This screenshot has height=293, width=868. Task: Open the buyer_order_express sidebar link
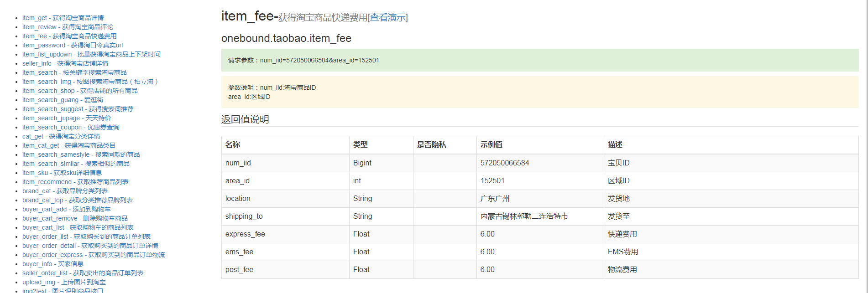[94, 255]
